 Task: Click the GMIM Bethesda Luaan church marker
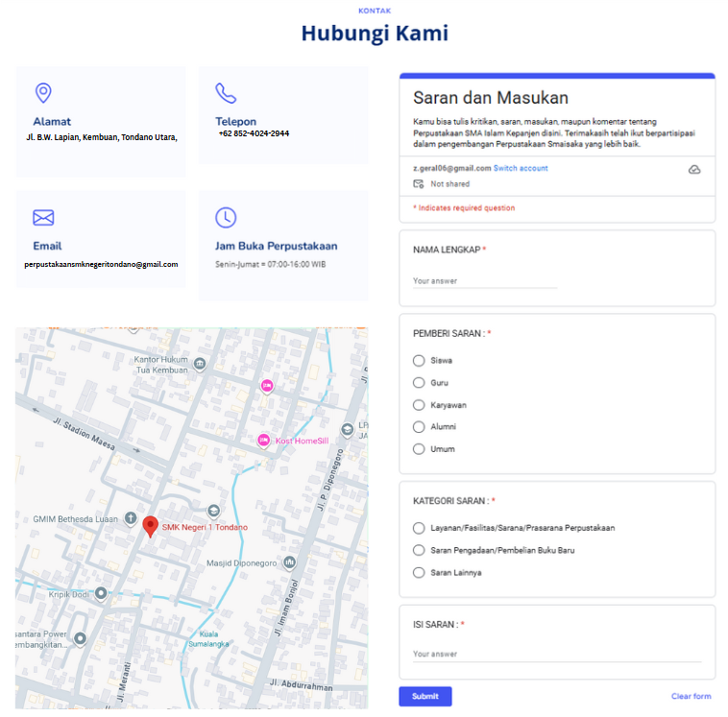(x=131, y=519)
